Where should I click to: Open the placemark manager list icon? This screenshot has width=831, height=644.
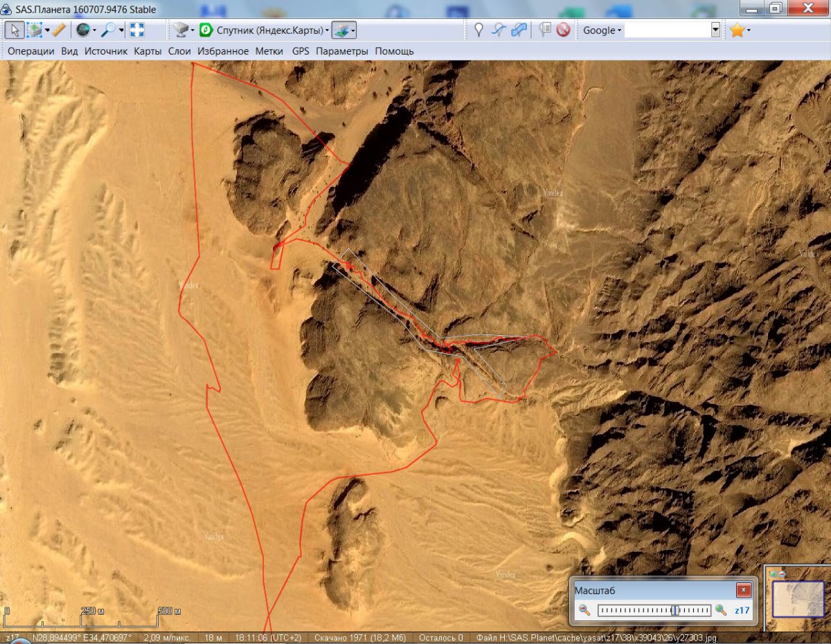pos(545,30)
